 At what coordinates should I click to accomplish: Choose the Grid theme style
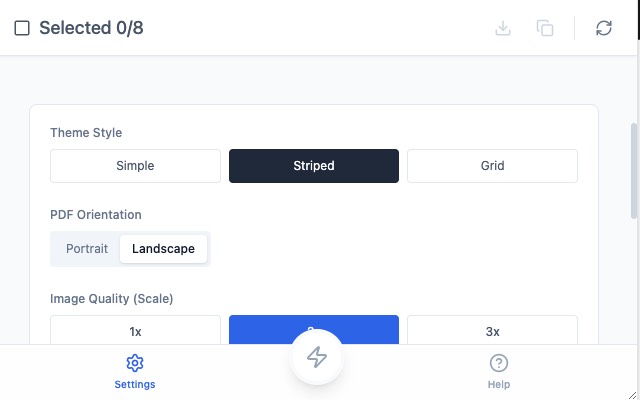(x=492, y=166)
